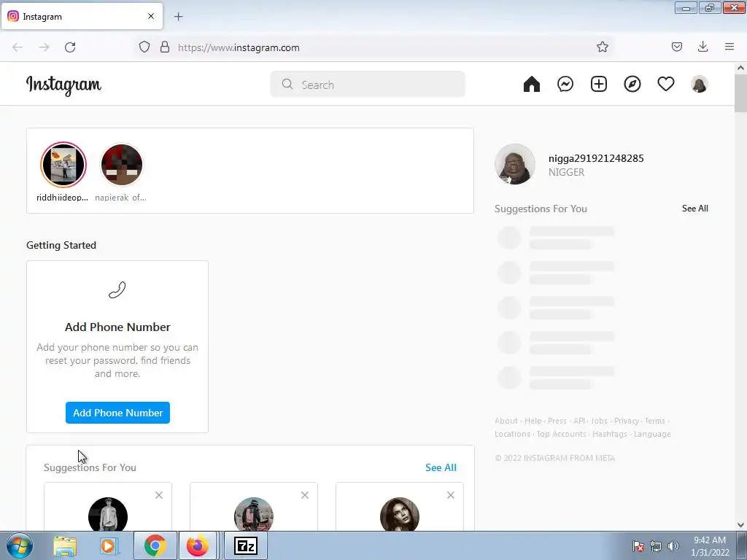Click the Add Phone Number button

(x=117, y=413)
